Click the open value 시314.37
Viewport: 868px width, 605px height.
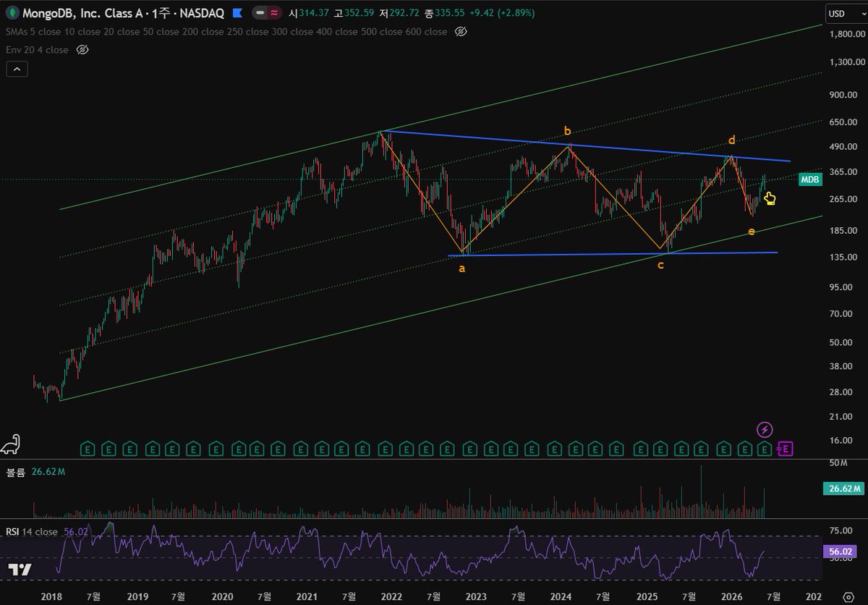(307, 13)
